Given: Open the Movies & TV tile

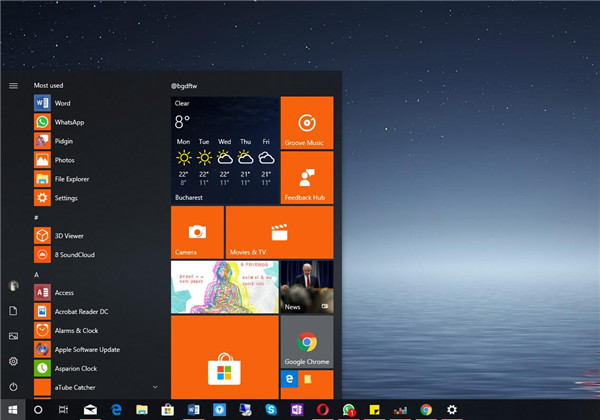Looking at the screenshot, I should [279, 232].
